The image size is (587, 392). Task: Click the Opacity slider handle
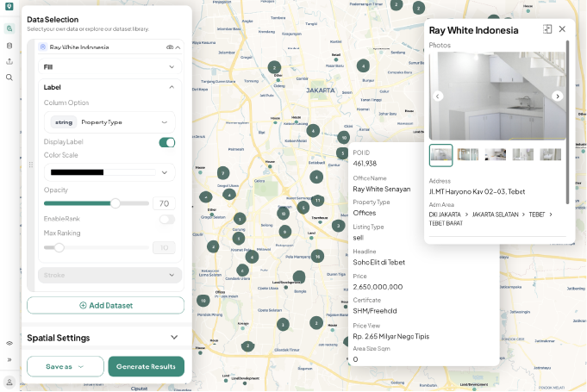[116, 203]
